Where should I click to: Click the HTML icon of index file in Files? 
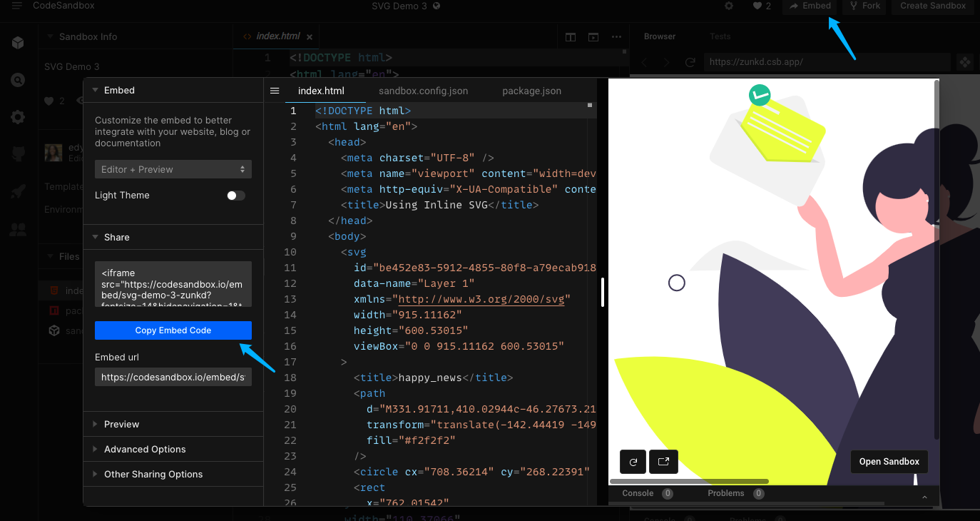click(53, 290)
